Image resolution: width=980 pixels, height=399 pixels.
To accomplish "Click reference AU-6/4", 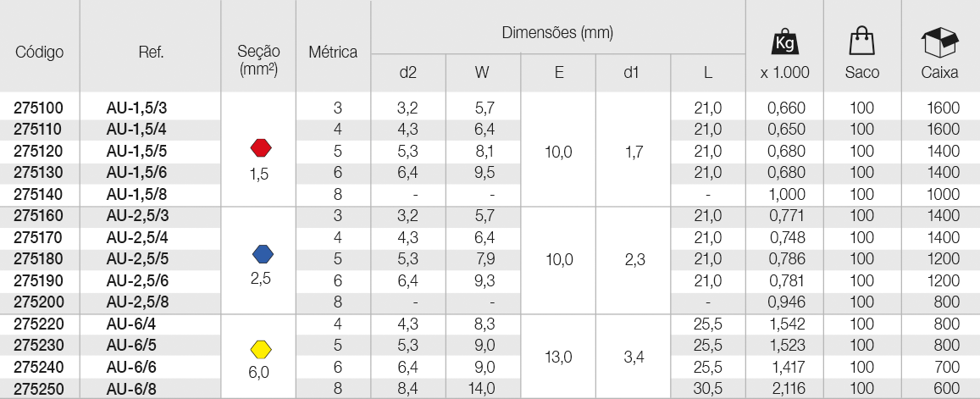I will [x=130, y=324].
